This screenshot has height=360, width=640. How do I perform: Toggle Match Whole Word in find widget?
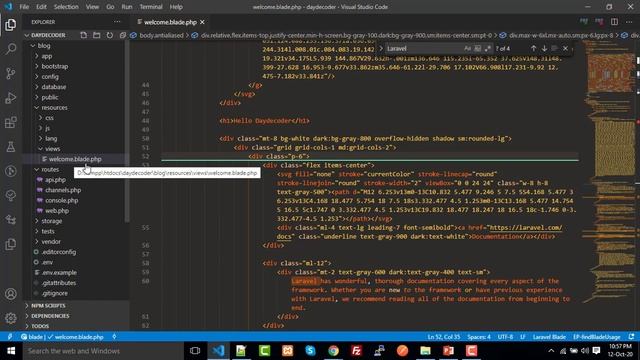(478, 48)
